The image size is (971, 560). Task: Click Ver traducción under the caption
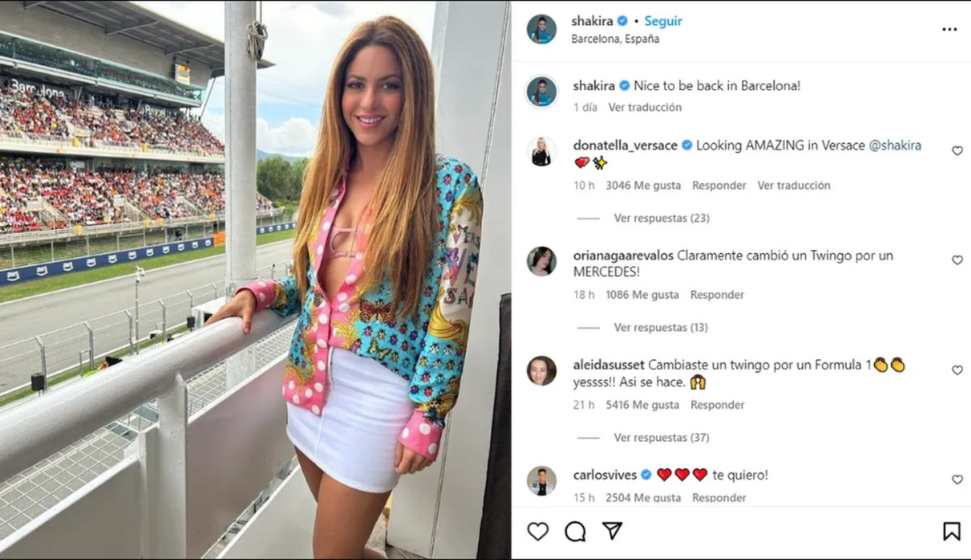pyautogui.click(x=645, y=107)
